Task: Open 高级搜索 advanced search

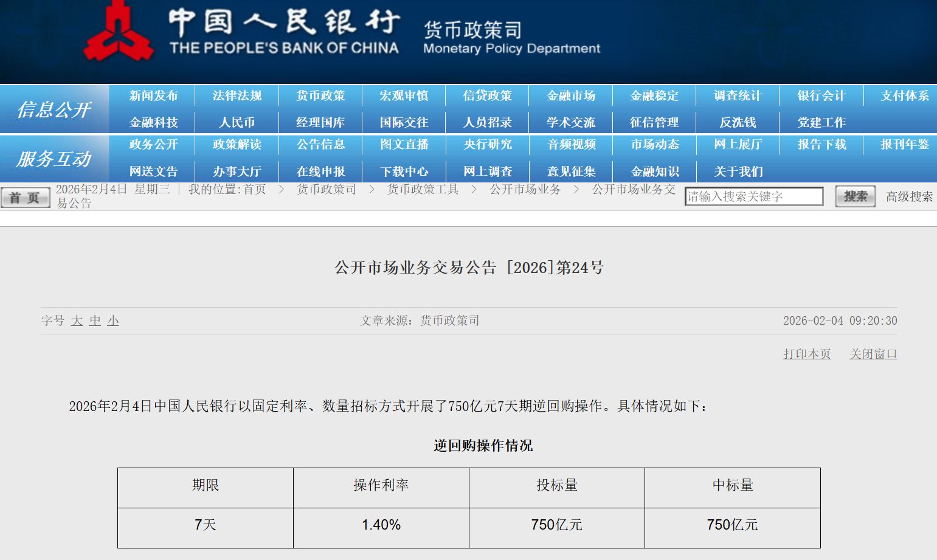Action: tap(908, 196)
